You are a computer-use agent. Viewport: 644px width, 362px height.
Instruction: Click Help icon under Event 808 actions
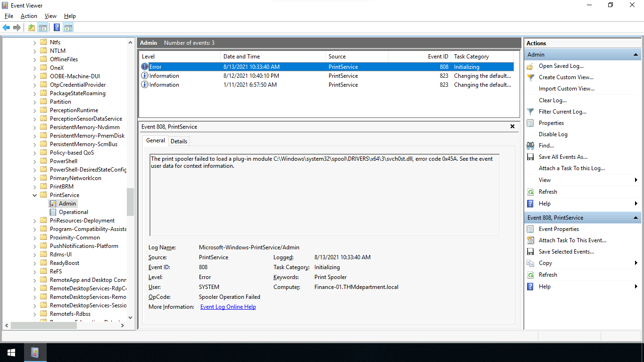point(530,287)
